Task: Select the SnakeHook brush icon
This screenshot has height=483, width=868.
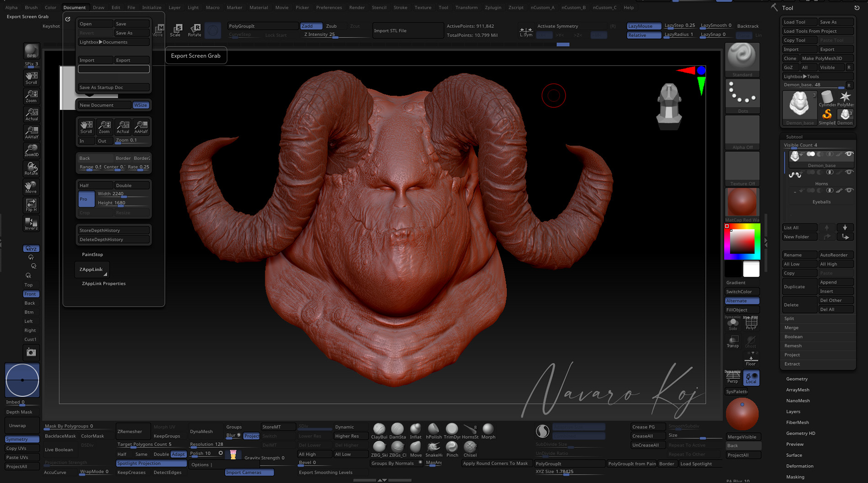Action: pyautogui.click(x=434, y=449)
